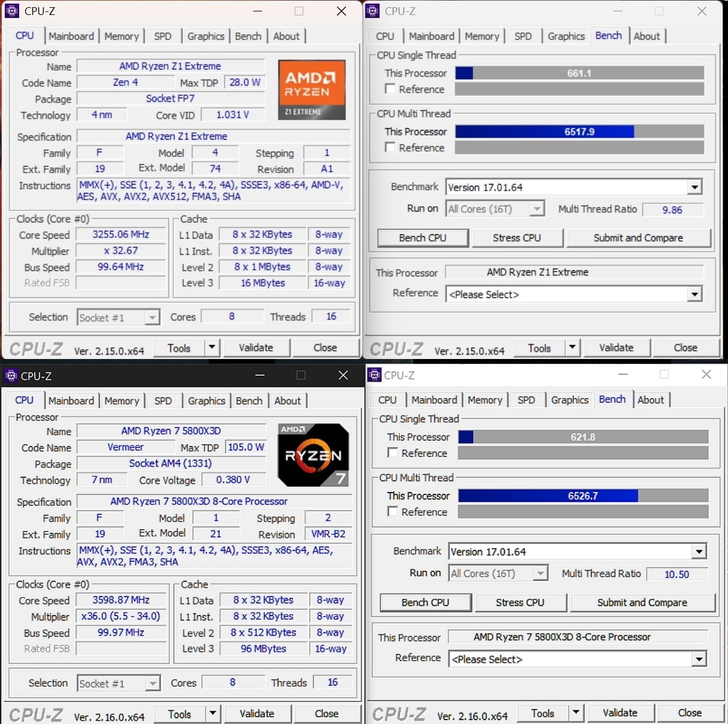
Task: Expand Tools arrow menu in 5800X3D CPU window
Action: pos(212,714)
